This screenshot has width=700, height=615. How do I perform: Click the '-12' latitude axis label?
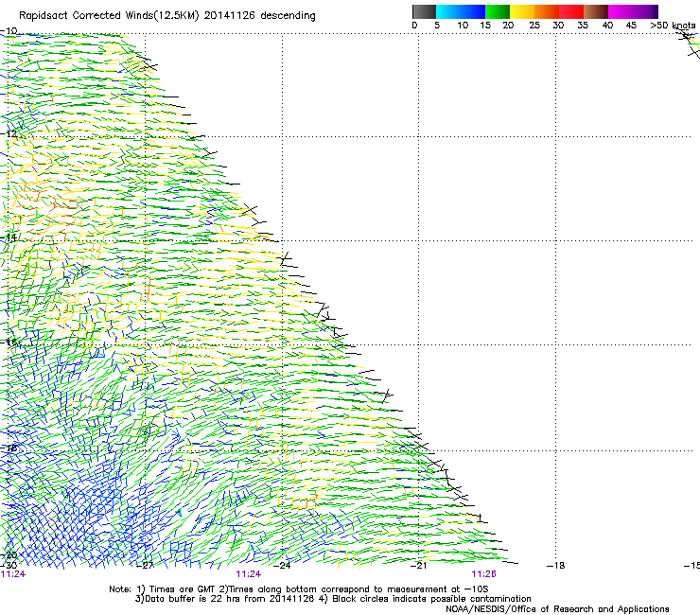click(9, 134)
